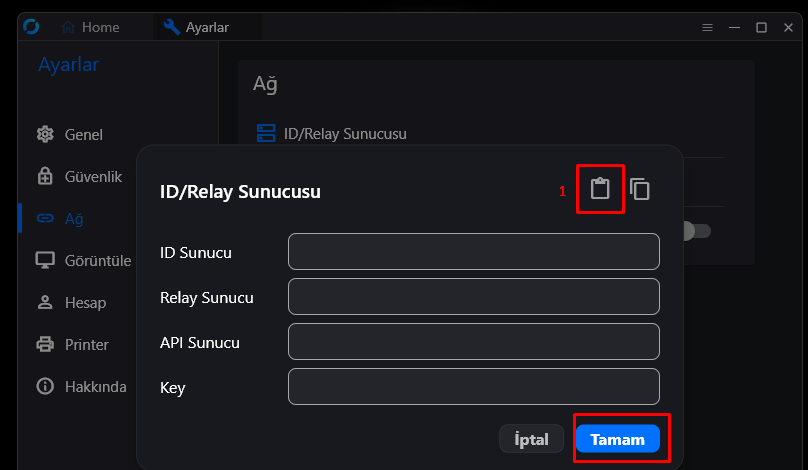This screenshot has width=808, height=470.
Task: Select the Ayarlar tab
Action: pos(196,27)
